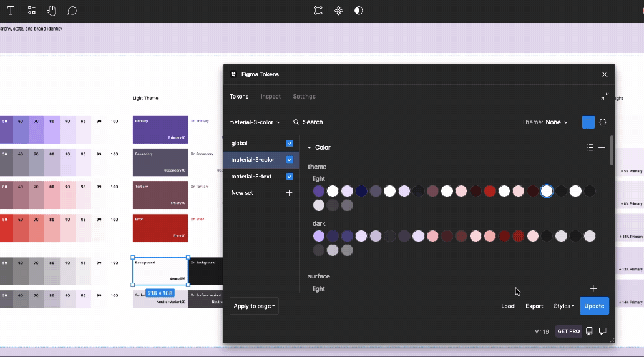Toggle list display for Color tokens
This screenshot has height=357, width=644.
pyautogui.click(x=590, y=147)
